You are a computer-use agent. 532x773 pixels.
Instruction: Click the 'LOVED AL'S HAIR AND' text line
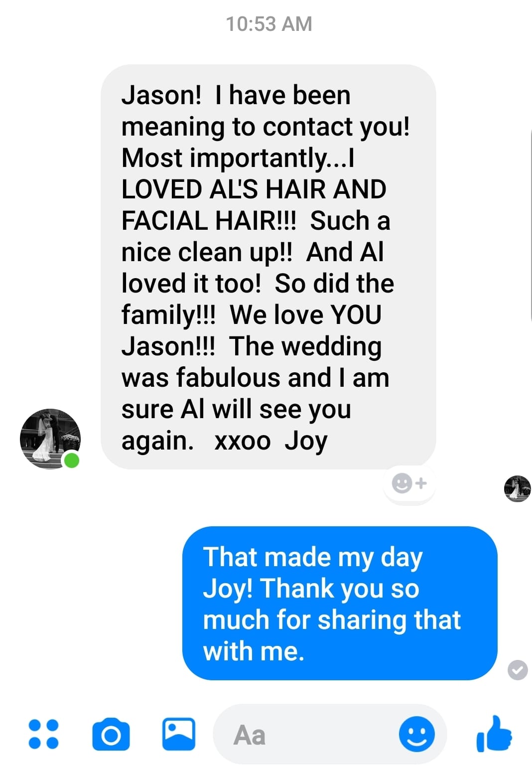254,189
